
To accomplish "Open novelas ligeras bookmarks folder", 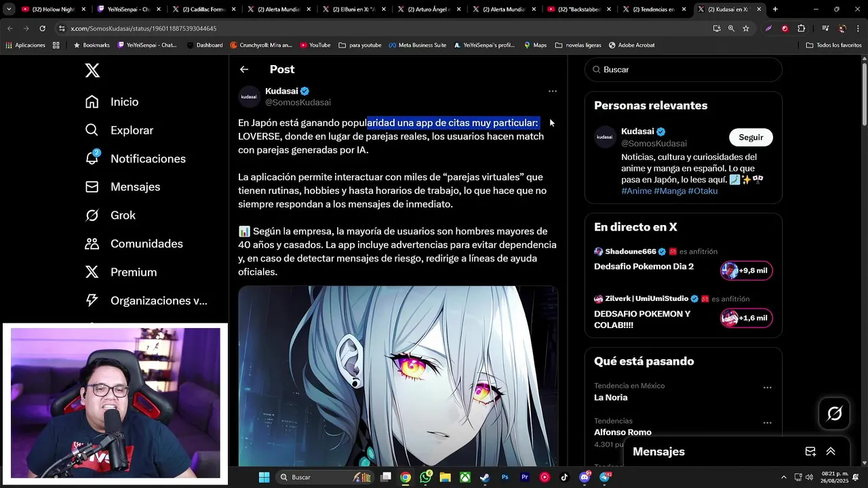I will pyautogui.click(x=578, y=45).
